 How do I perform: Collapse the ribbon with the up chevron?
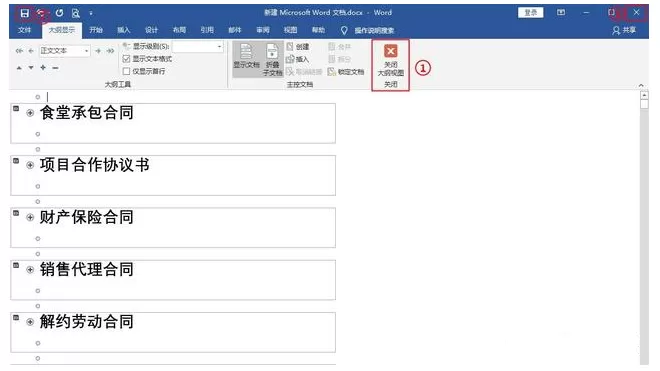click(x=641, y=85)
